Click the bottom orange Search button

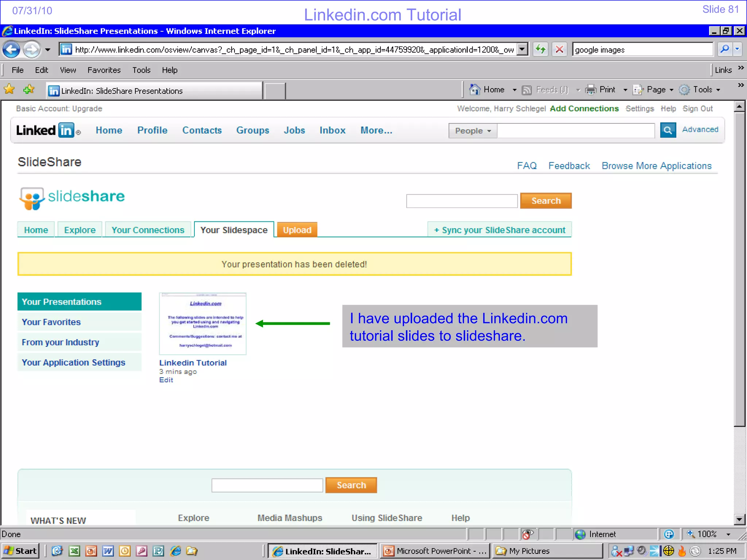pyautogui.click(x=351, y=485)
